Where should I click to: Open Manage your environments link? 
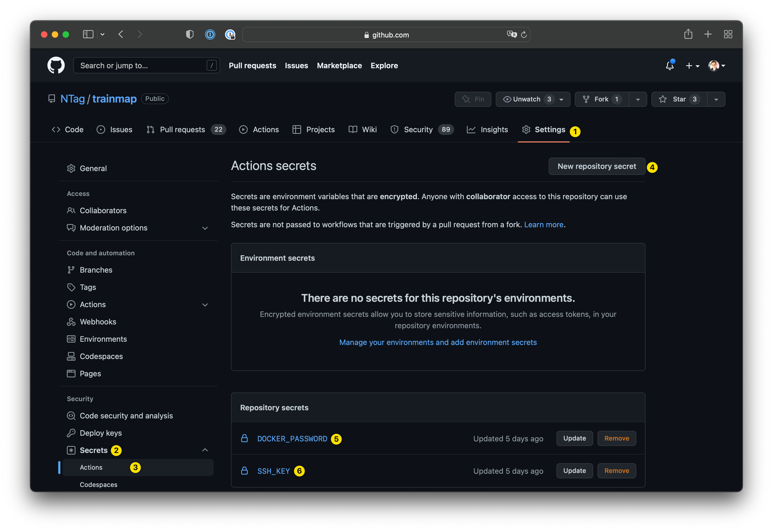[x=438, y=342]
